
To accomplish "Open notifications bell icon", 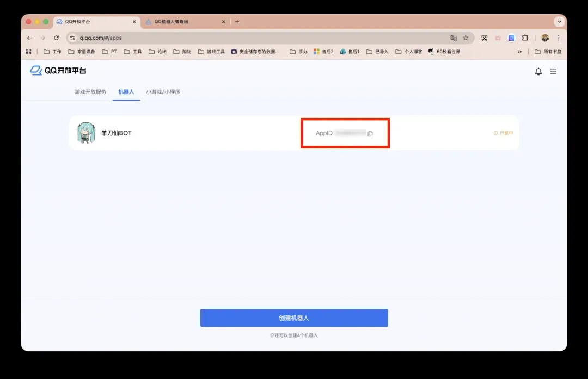I will tap(538, 71).
